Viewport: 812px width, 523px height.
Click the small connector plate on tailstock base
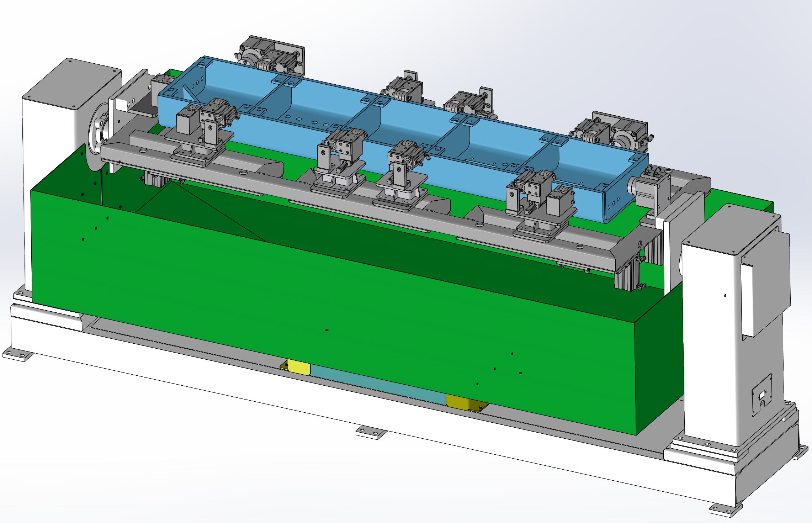pos(762,395)
